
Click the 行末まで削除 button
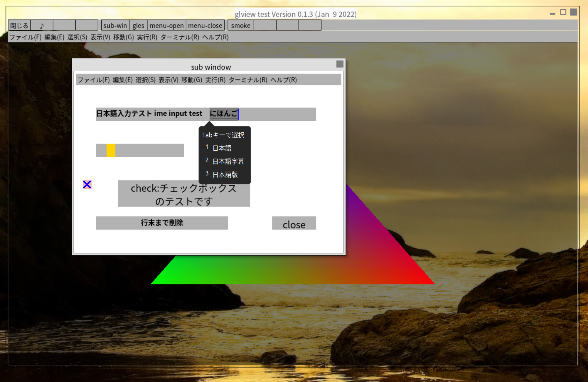(162, 223)
